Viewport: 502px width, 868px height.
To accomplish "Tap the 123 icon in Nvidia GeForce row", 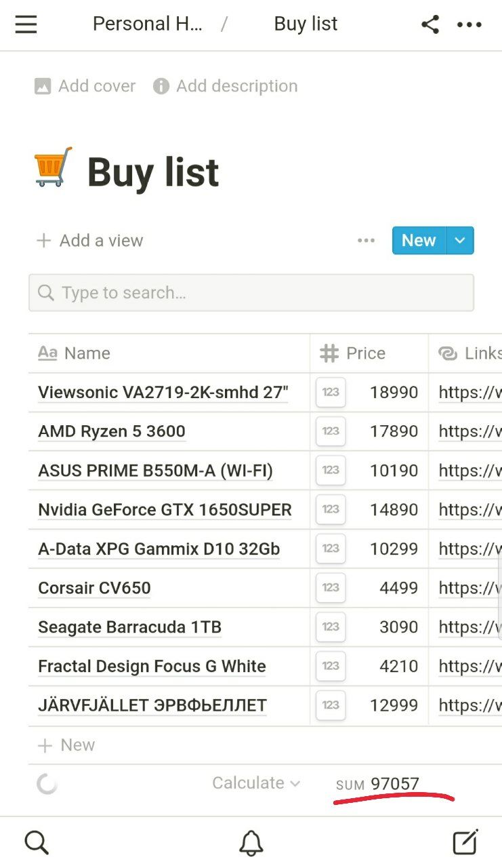I will pos(331,509).
